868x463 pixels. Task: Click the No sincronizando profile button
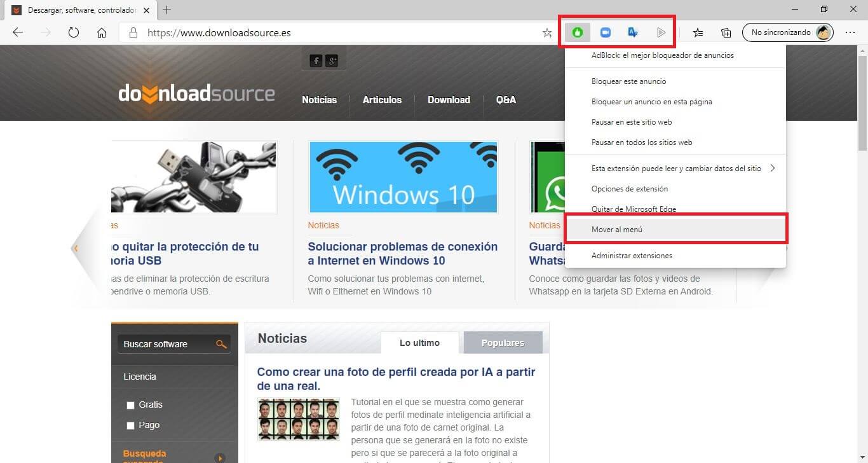point(788,32)
